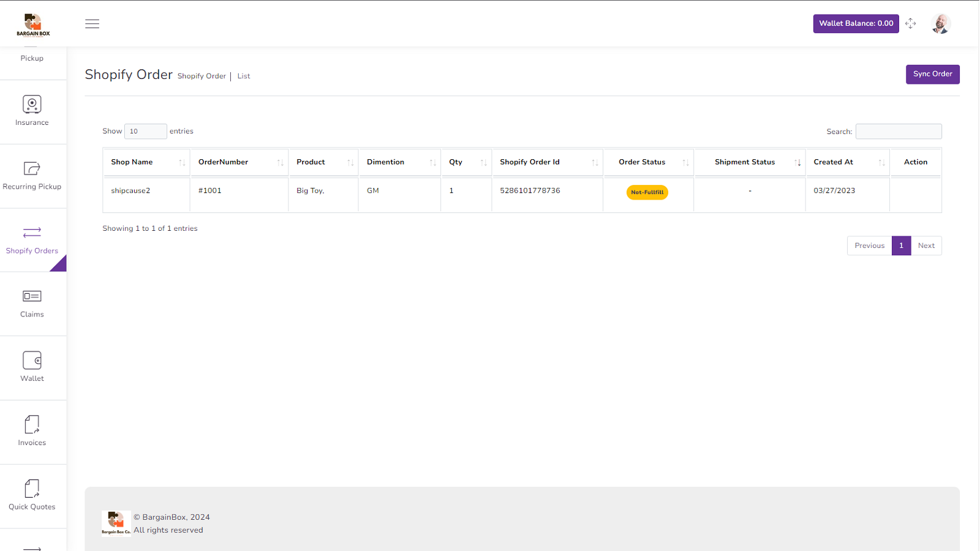Select the Shopify Orders arrows icon
The width and height of the screenshot is (980, 551).
31,233
